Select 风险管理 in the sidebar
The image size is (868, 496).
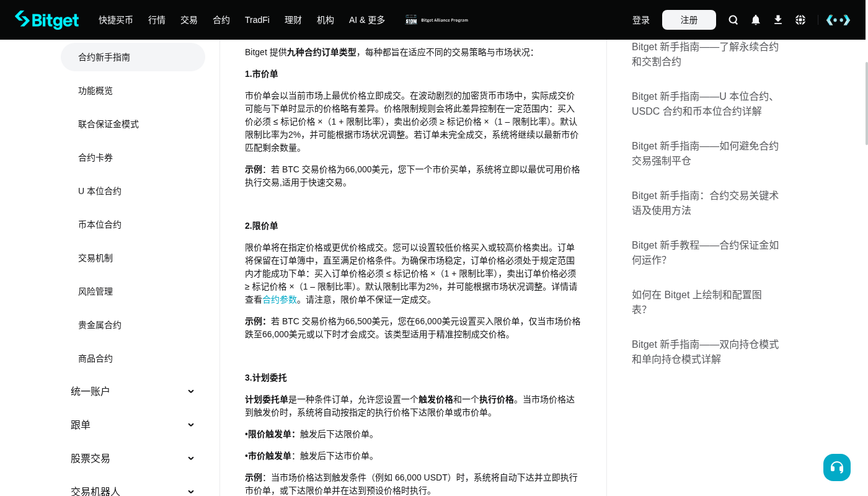coord(133,291)
